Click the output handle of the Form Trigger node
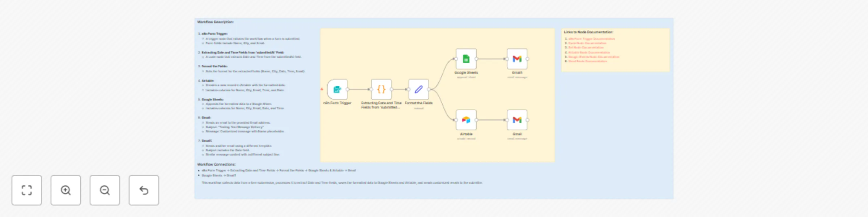The height and width of the screenshot is (217, 868). tap(348, 89)
